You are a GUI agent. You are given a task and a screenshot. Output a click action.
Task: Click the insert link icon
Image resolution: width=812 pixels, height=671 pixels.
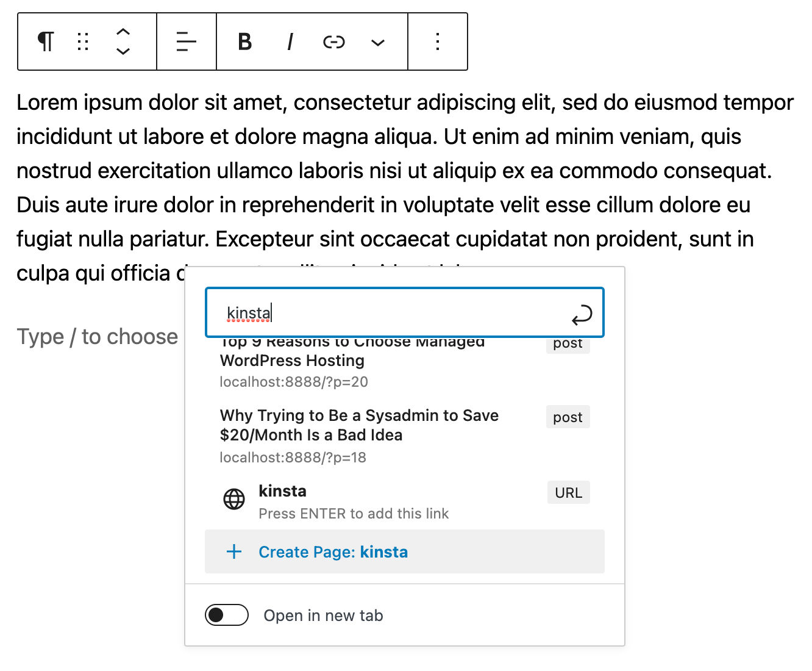(x=334, y=41)
